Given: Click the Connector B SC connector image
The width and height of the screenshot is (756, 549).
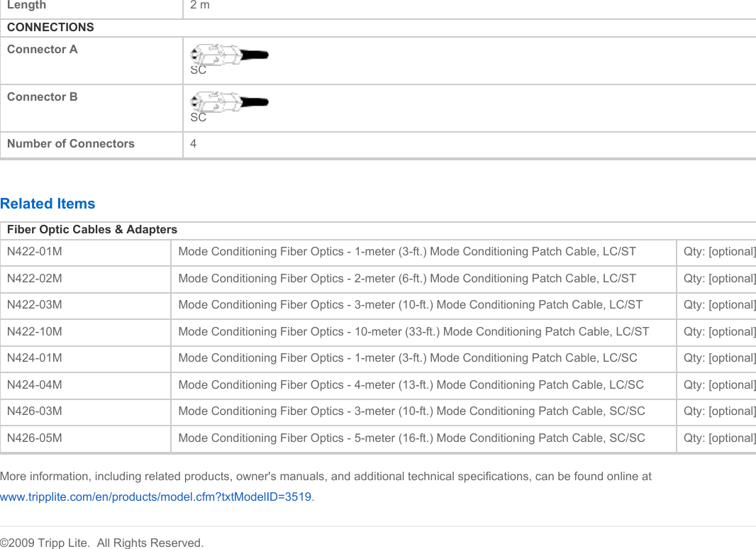Looking at the screenshot, I should 229,102.
